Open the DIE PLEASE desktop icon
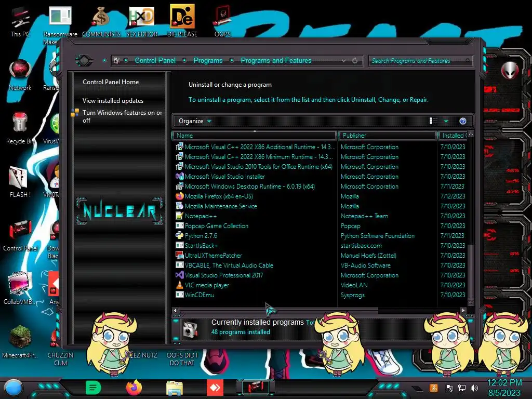The image size is (532, 399). click(182, 21)
